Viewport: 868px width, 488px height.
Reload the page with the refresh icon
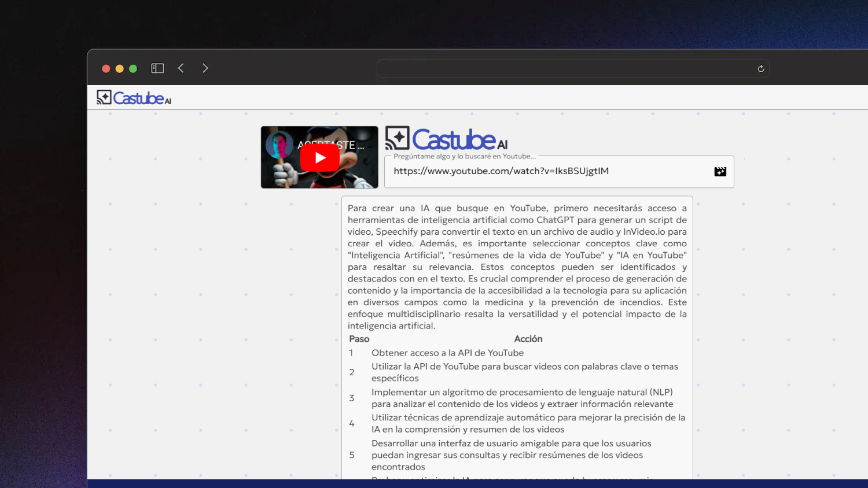click(x=761, y=69)
